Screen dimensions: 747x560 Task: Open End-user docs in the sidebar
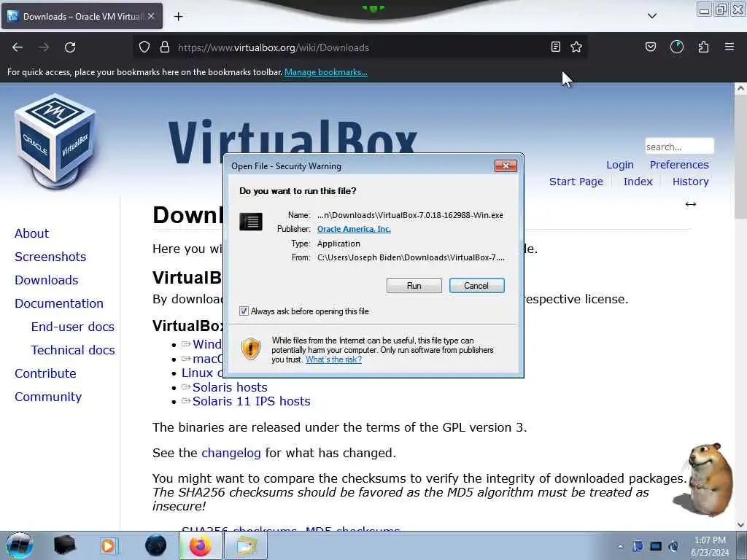[x=72, y=327]
